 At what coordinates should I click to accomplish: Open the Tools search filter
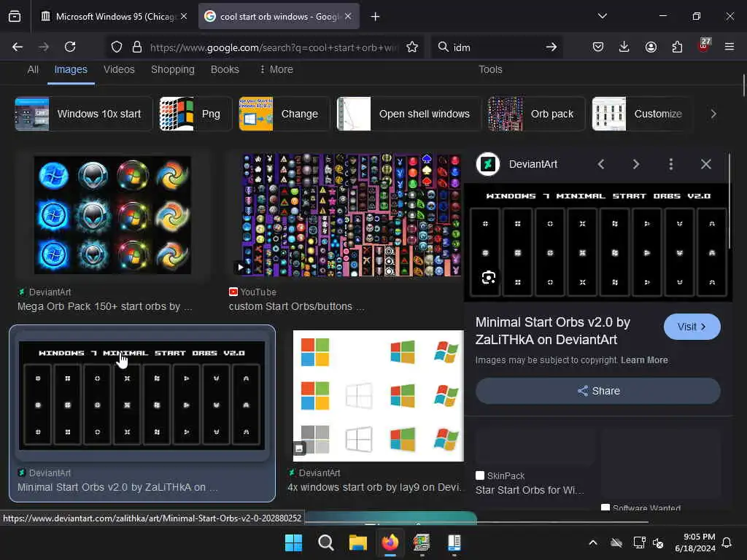coord(490,69)
